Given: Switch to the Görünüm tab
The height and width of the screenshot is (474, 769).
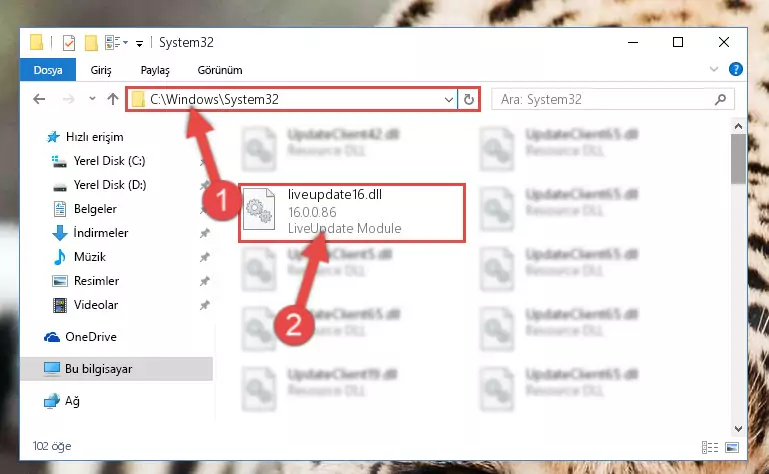Looking at the screenshot, I should click(220, 70).
